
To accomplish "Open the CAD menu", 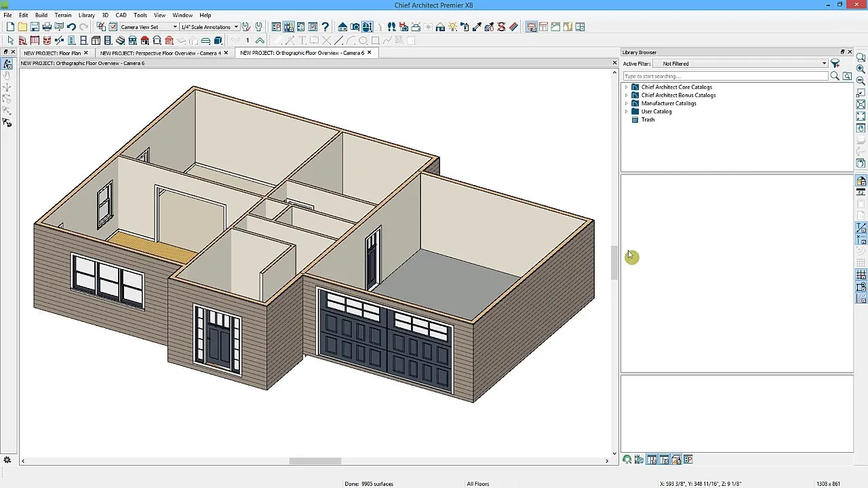I will click(x=121, y=15).
